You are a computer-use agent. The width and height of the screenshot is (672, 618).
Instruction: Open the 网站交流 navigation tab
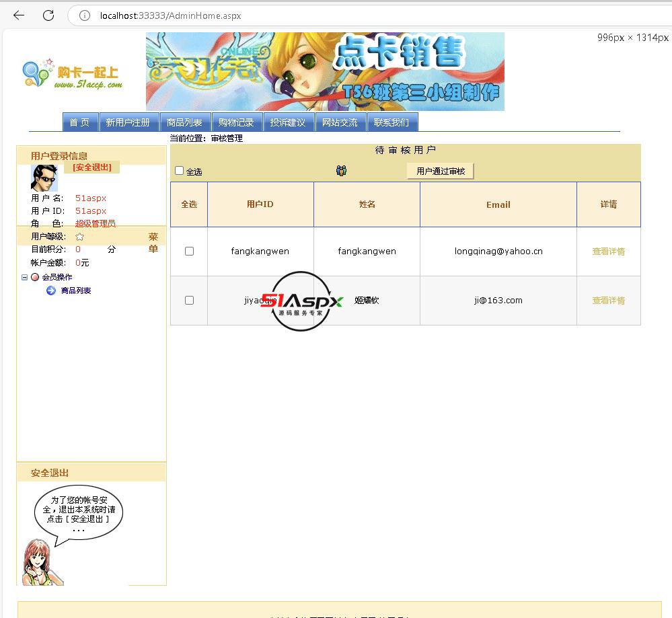click(340, 122)
